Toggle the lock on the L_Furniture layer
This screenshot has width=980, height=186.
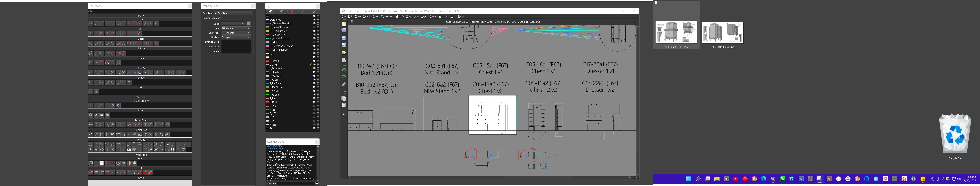point(318,69)
